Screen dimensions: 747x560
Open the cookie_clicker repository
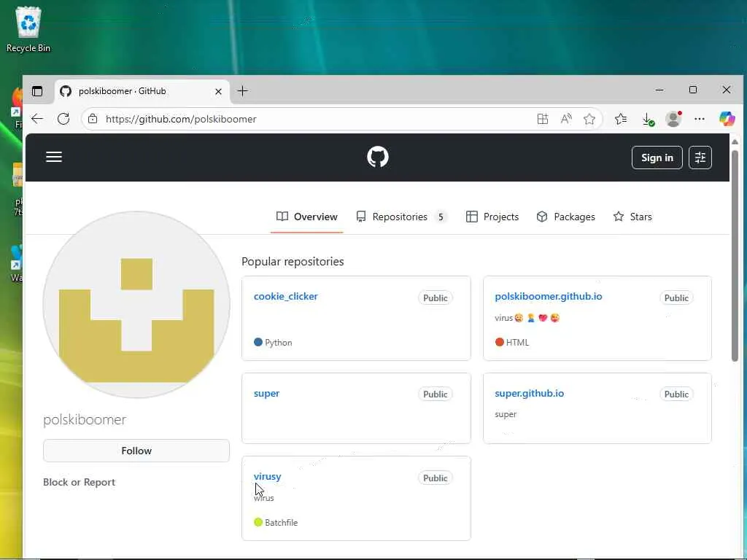285,296
